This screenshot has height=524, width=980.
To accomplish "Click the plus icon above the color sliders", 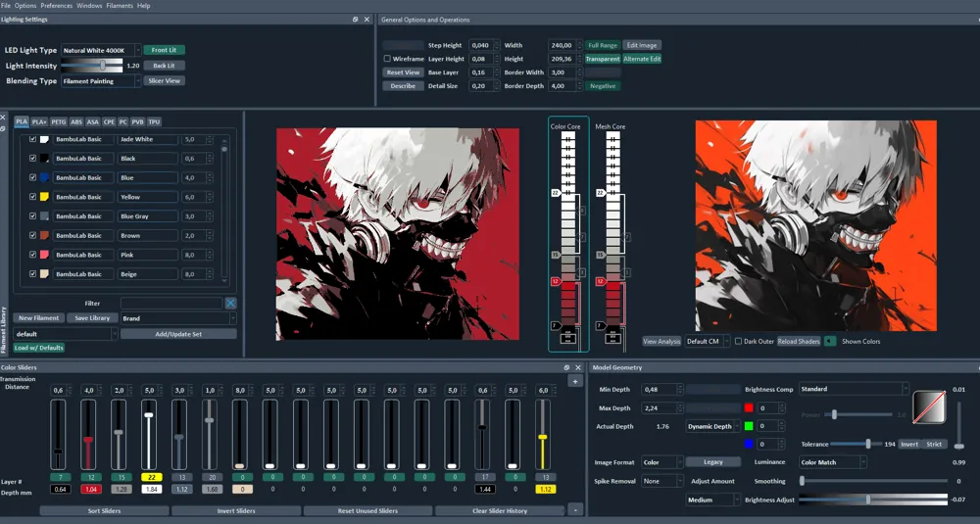I will click(575, 380).
